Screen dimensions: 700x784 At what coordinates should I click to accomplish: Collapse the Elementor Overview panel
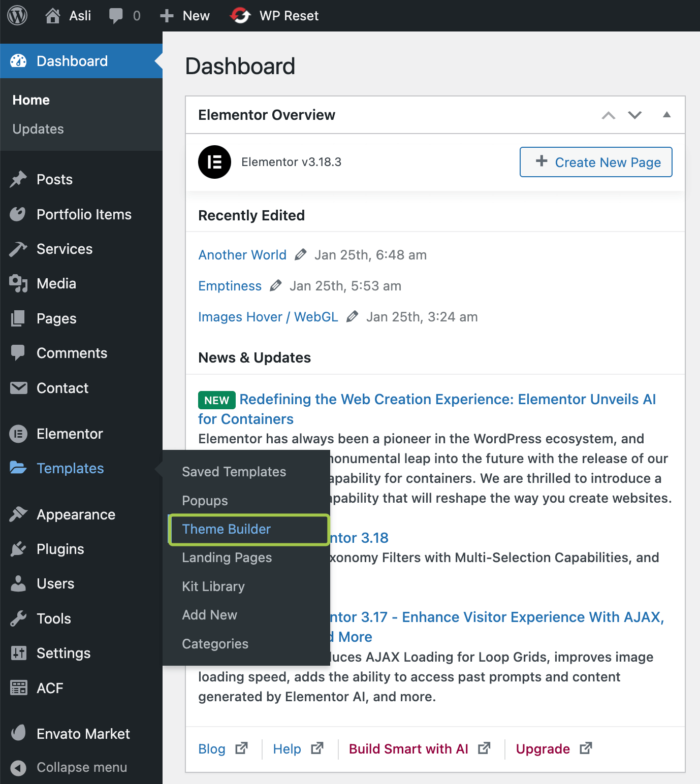(x=666, y=115)
